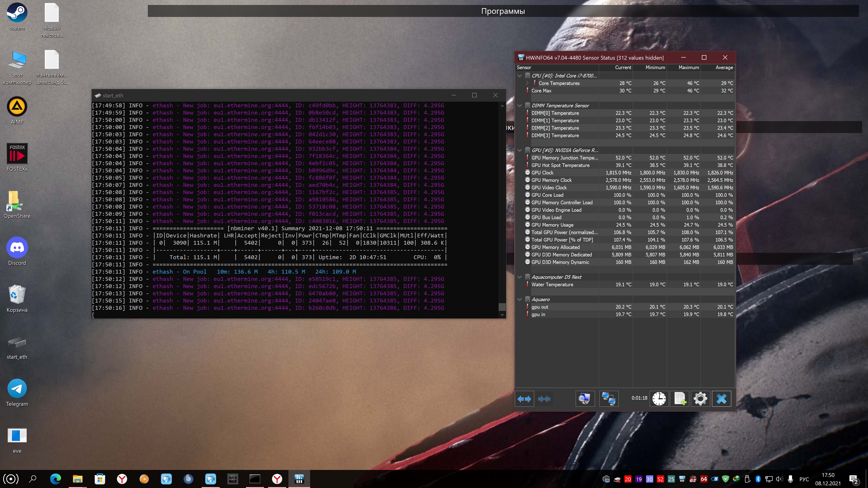This screenshot has height=488, width=868.
Task: Start logging with sheet plus icon
Action: 680,399
